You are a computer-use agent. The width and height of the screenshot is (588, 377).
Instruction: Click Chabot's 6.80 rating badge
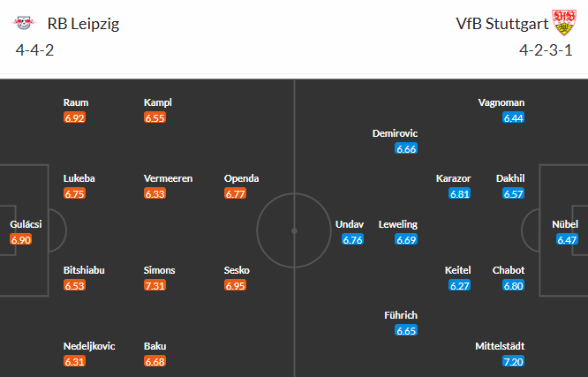513,285
